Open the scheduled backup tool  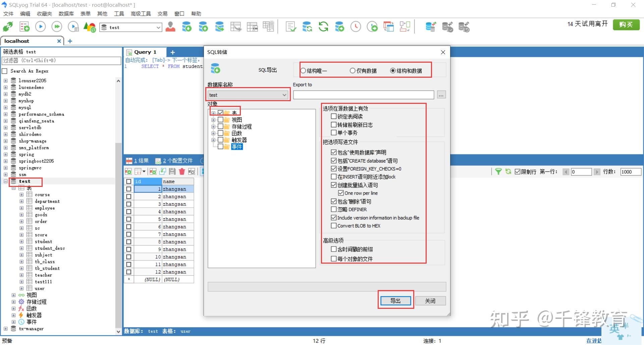[x=356, y=26]
